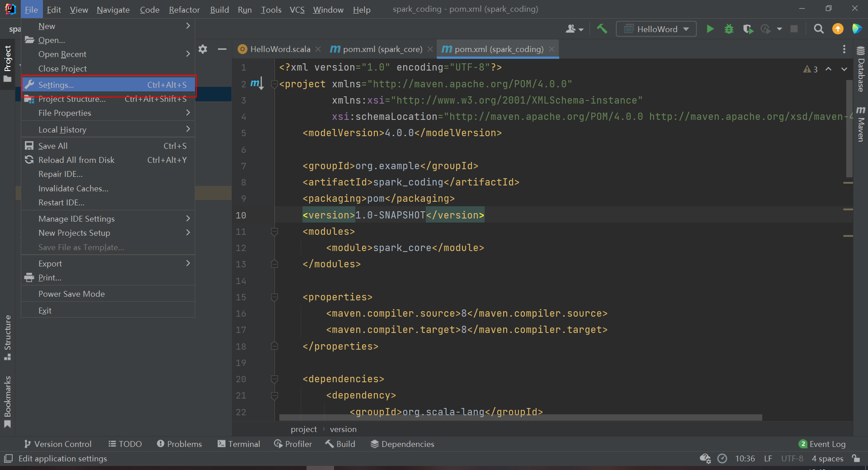The width and height of the screenshot is (868, 470).
Task: Toggle read-only lock icon in status bar
Action: [856, 458]
